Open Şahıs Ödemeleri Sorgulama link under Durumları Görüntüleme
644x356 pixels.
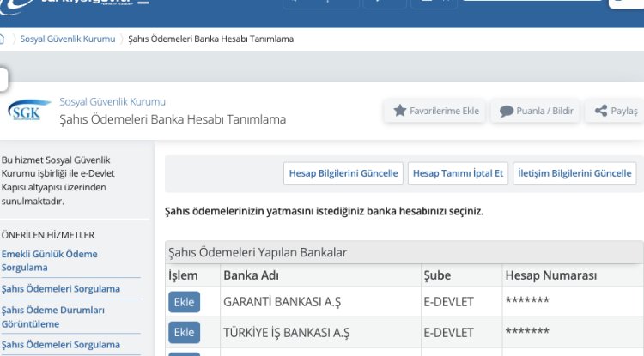[61, 345]
